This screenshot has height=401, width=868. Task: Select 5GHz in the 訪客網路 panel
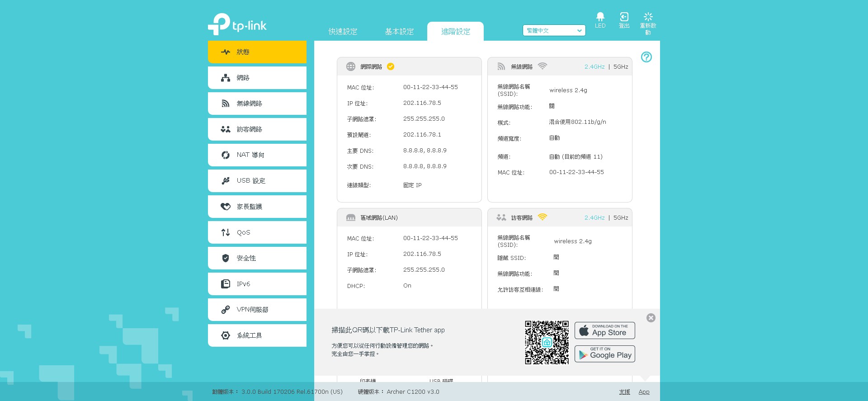(x=621, y=217)
